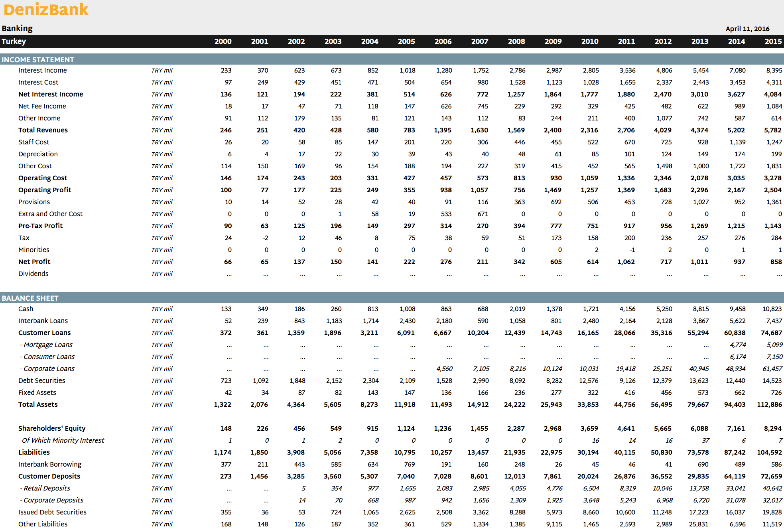This screenshot has height=532, width=784.
Task: Click the Interest Cost row label
Action: 38,82
